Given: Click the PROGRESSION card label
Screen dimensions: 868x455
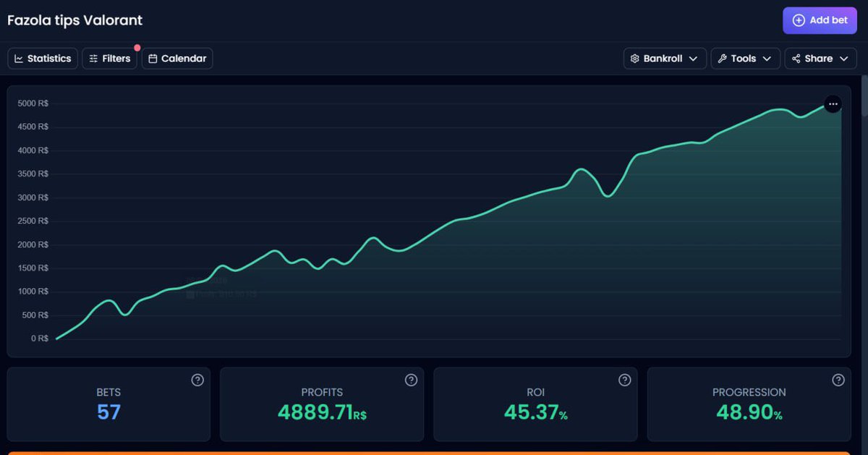Looking at the screenshot, I should [x=749, y=392].
